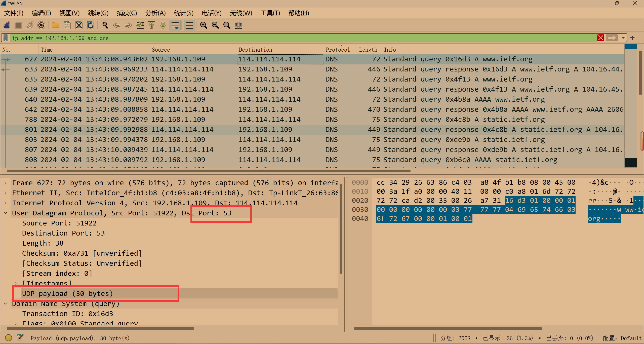Image resolution: width=644 pixels, height=344 pixels.
Task: Click packet list vertical scrollbar thumb
Action: (640, 73)
